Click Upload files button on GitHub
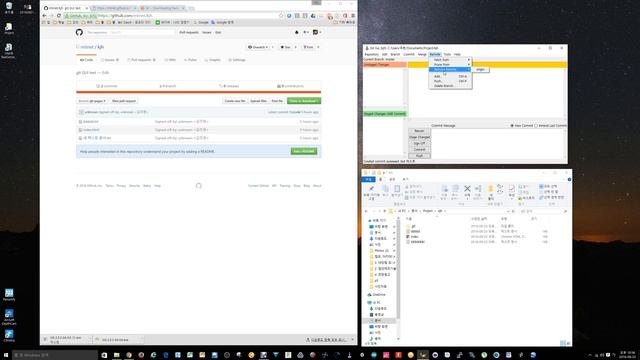Viewport: 640px width, 360px height. tap(258, 101)
